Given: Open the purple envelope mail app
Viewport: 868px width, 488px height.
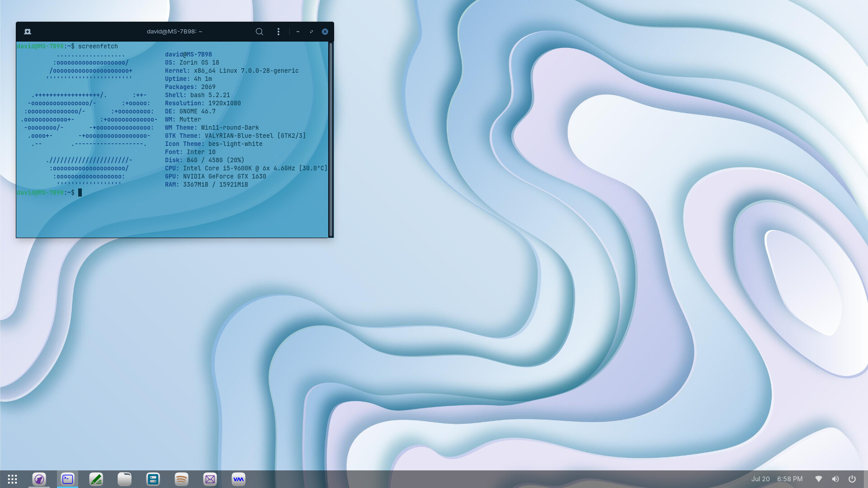Looking at the screenshot, I should click(210, 479).
